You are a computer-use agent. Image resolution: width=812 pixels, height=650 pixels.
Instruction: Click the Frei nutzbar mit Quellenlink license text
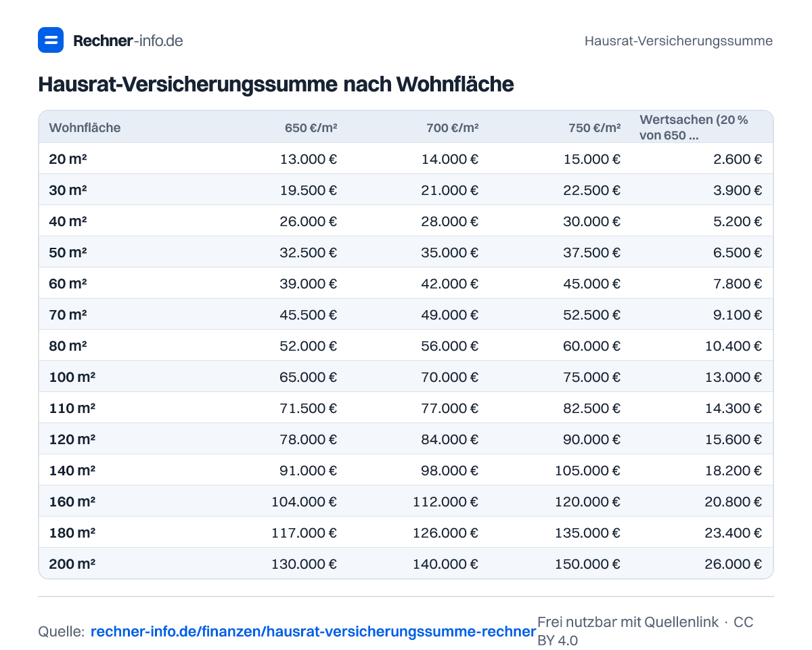[646, 631]
